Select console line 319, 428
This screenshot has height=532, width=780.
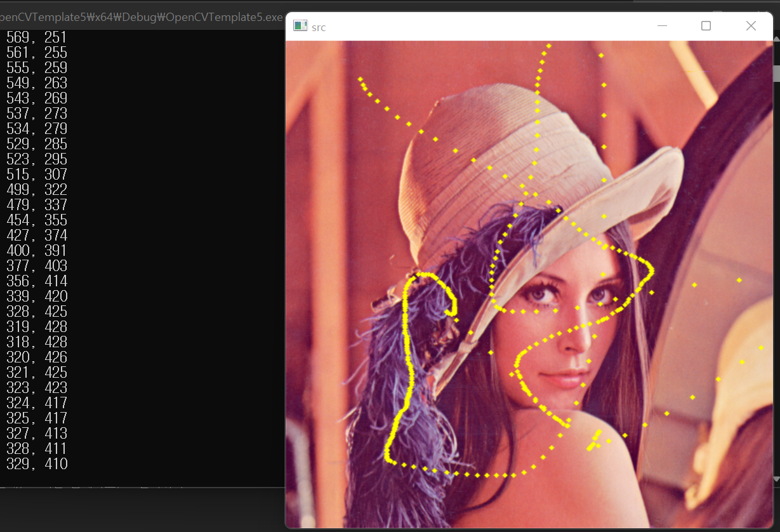(36, 327)
